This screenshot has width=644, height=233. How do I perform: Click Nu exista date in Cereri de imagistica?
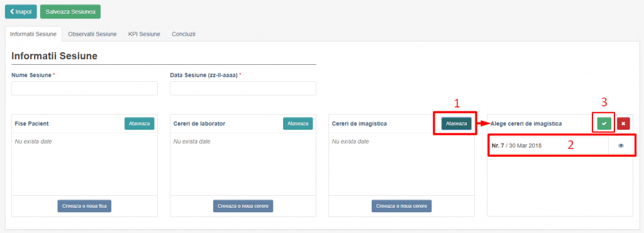click(x=350, y=142)
